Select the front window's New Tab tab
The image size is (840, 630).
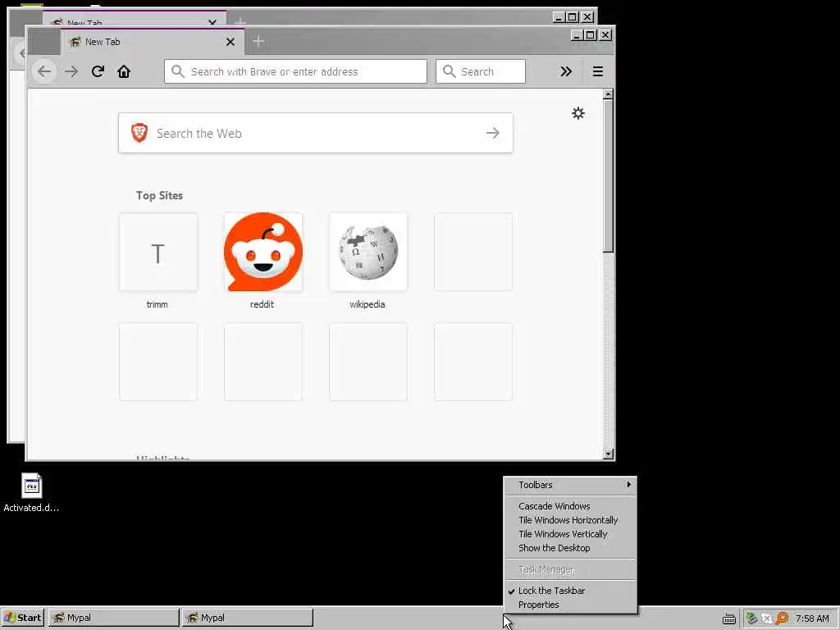(x=153, y=42)
